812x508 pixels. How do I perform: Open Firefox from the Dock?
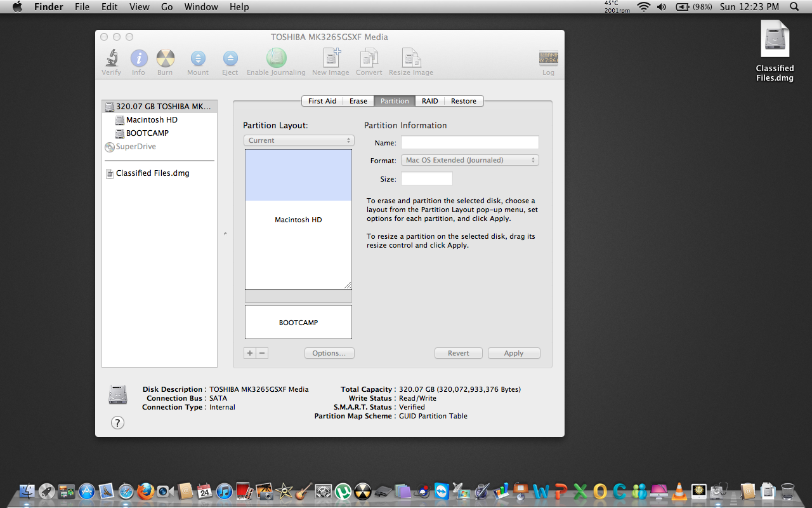145,491
